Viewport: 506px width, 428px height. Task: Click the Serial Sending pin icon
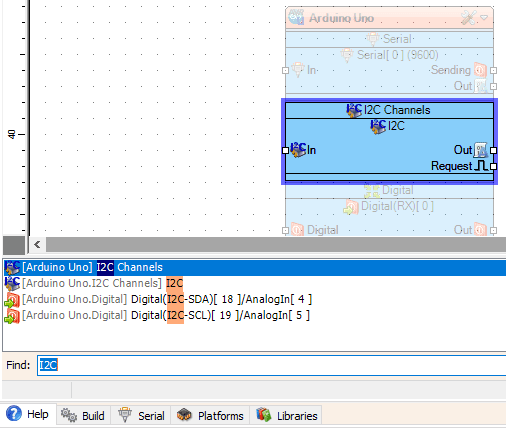480,70
